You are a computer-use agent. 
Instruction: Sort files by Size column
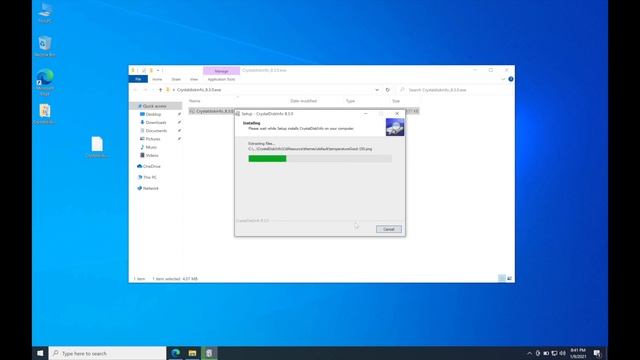pyautogui.click(x=396, y=101)
